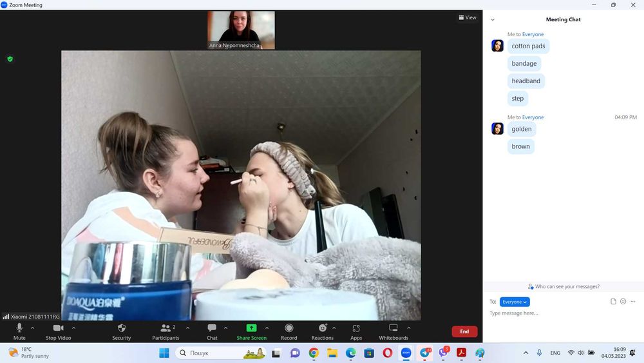Click the 'cotton pads' chat message

tap(528, 46)
